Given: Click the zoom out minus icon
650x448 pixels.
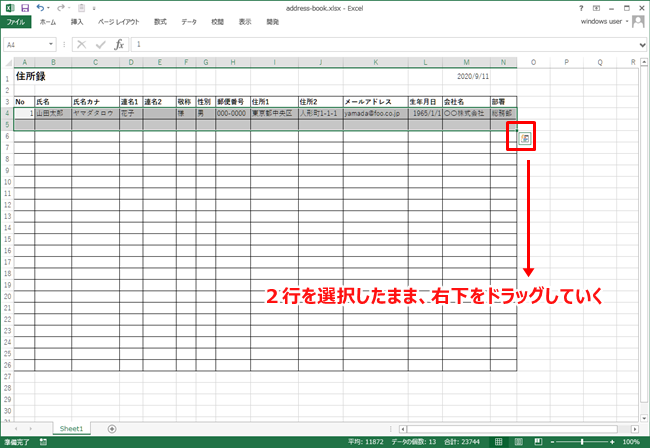Looking at the screenshot, I should [552, 442].
